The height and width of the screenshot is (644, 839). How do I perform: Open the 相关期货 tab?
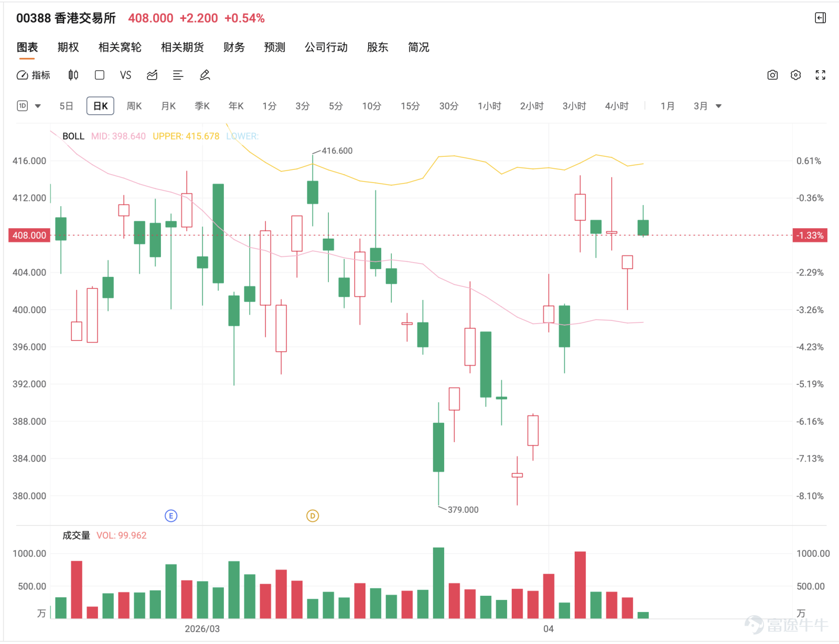(182, 47)
